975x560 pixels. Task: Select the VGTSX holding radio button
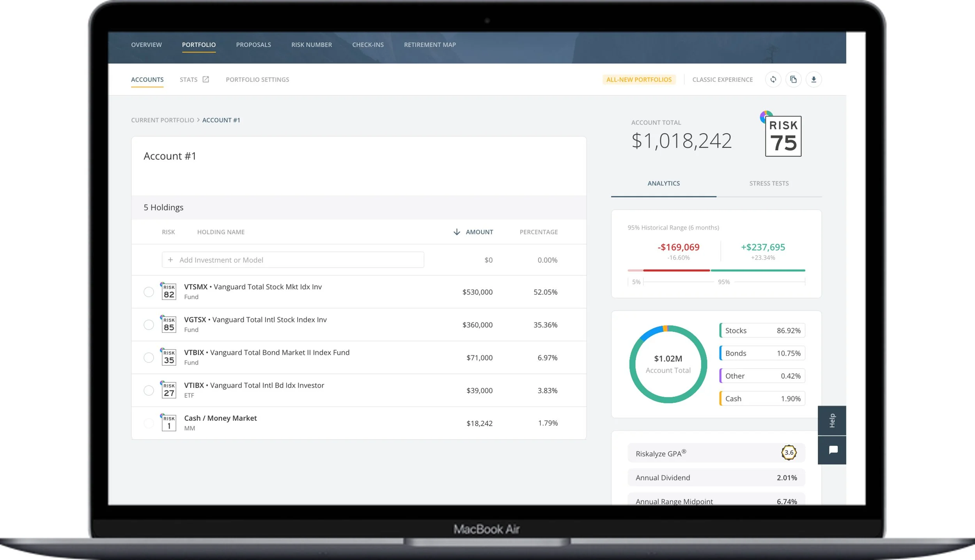[x=149, y=325]
